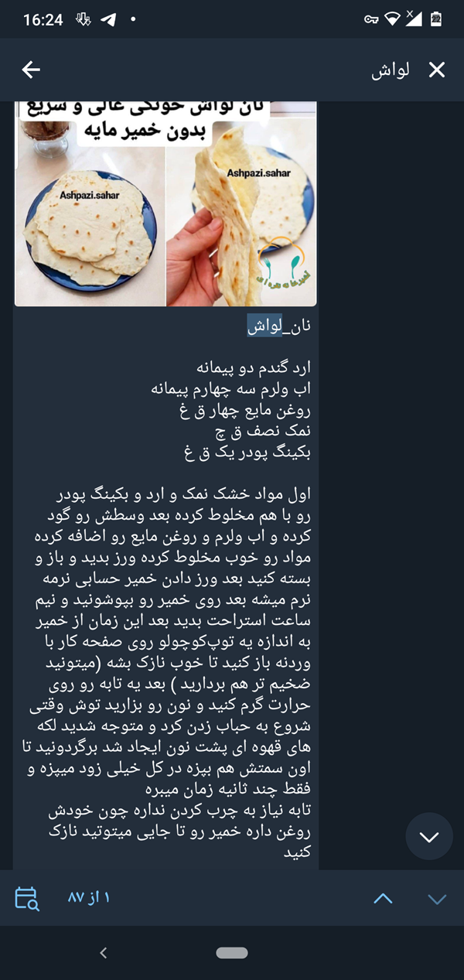
Task: Tap the Android back navigation arrow
Action: 104,953
